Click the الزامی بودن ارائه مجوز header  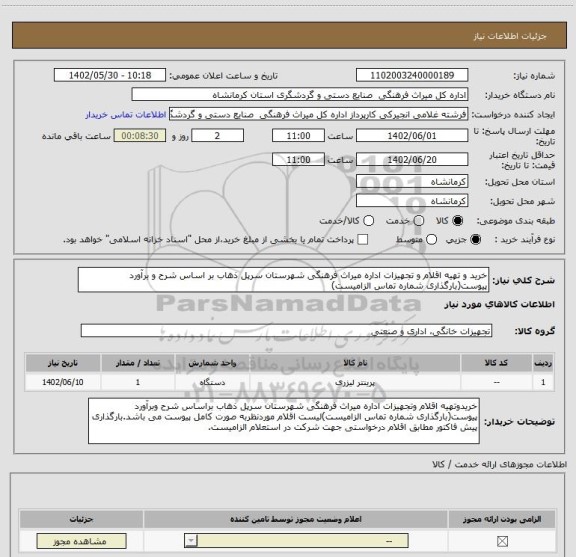502,519
